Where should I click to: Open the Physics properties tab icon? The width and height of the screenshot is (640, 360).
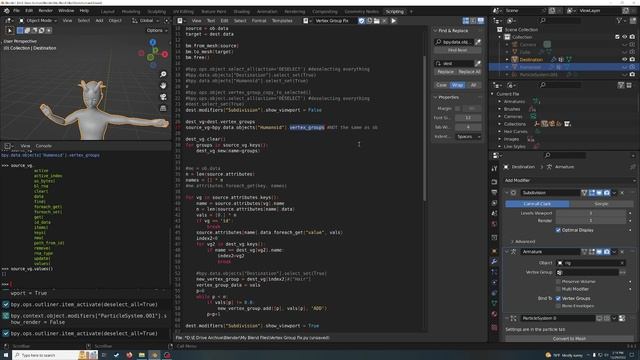coord(494,282)
